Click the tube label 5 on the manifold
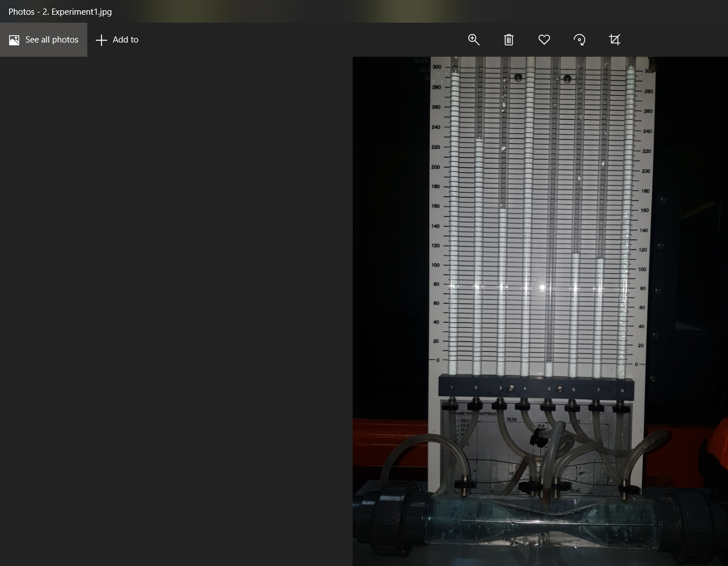Viewport: 728px width, 566px height. [x=549, y=389]
